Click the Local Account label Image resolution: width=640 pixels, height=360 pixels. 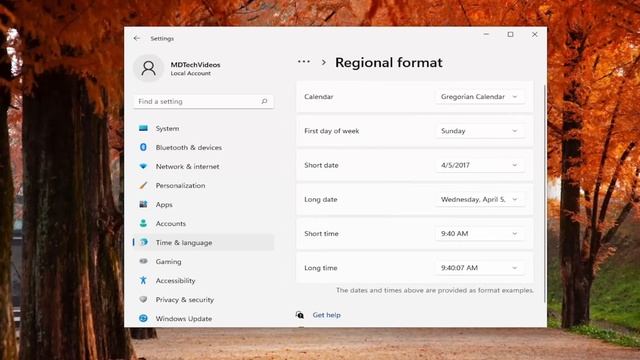click(x=191, y=73)
